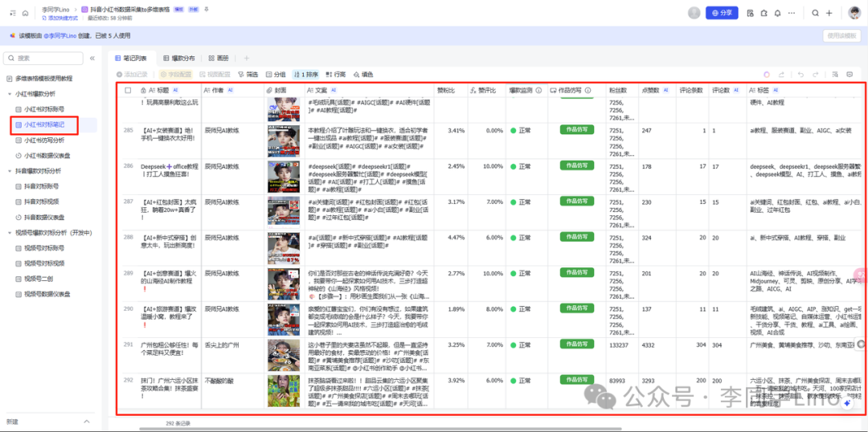Switch to the 画册 gallery tab
The width and height of the screenshot is (868, 432).
pos(219,58)
